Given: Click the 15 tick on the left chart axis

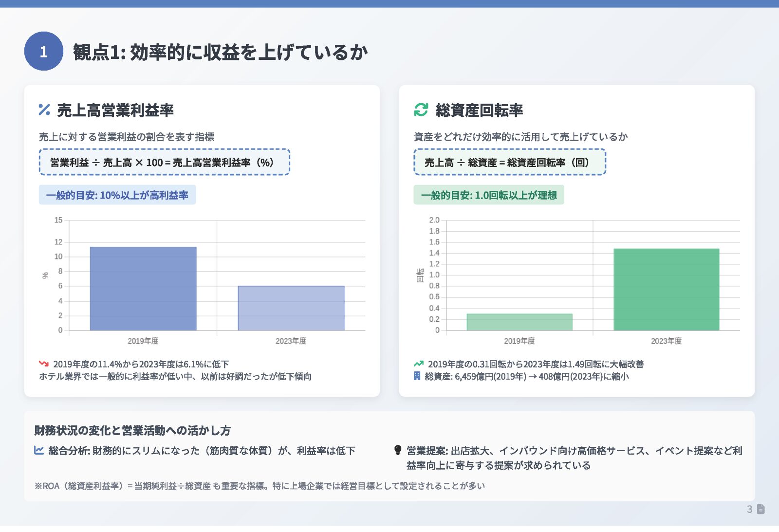Looking at the screenshot, I should [x=58, y=220].
